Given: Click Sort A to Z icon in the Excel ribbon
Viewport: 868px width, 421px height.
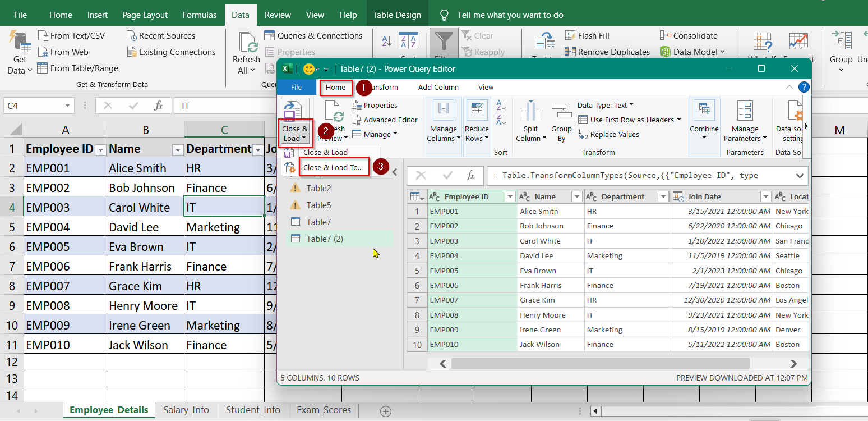Looking at the screenshot, I should [x=387, y=41].
